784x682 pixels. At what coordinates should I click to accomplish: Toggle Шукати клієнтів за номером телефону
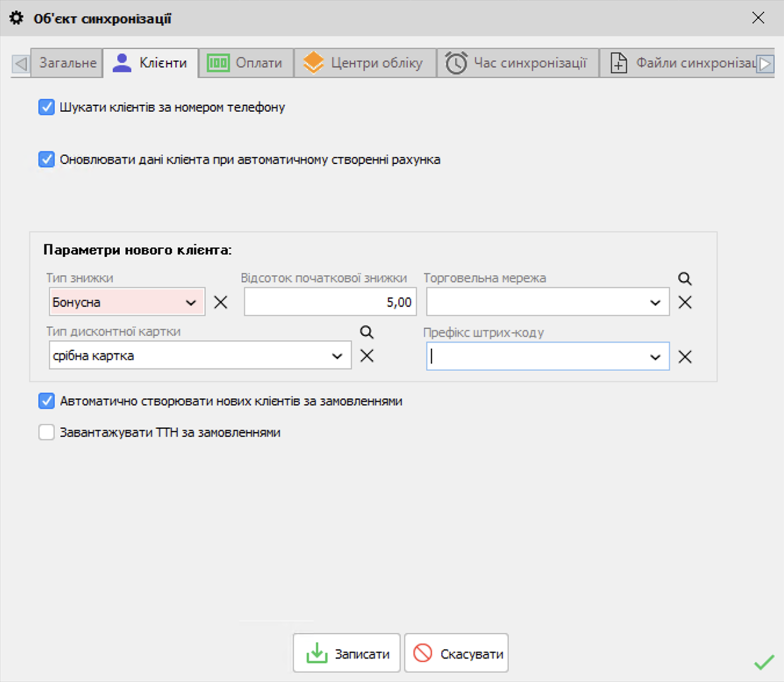click(46, 107)
